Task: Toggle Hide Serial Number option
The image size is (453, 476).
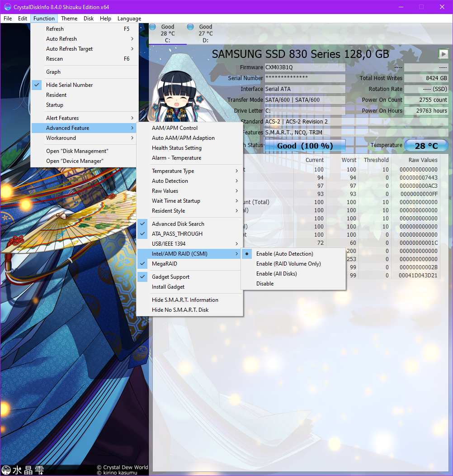Action: 85,85
